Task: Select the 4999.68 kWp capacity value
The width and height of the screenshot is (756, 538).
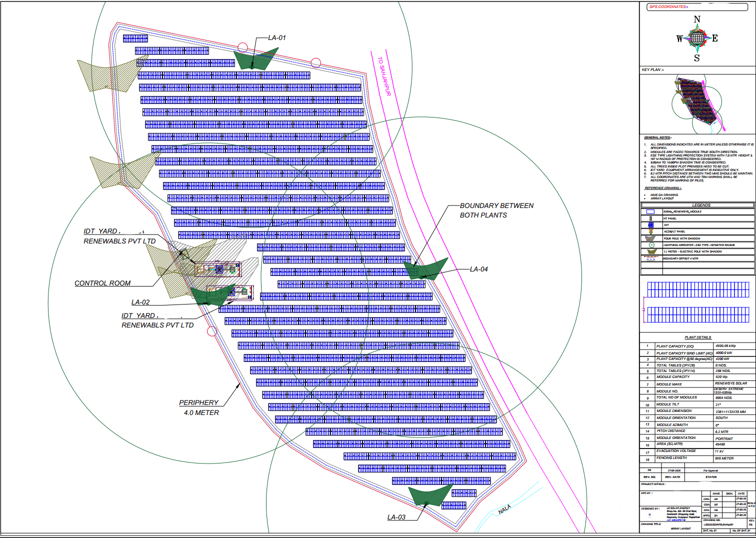Action: pyautogui.click(x=725, y=346)
